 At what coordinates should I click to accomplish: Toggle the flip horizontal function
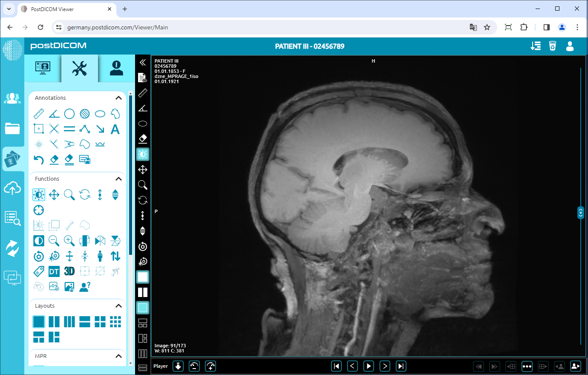click(100, 241)
